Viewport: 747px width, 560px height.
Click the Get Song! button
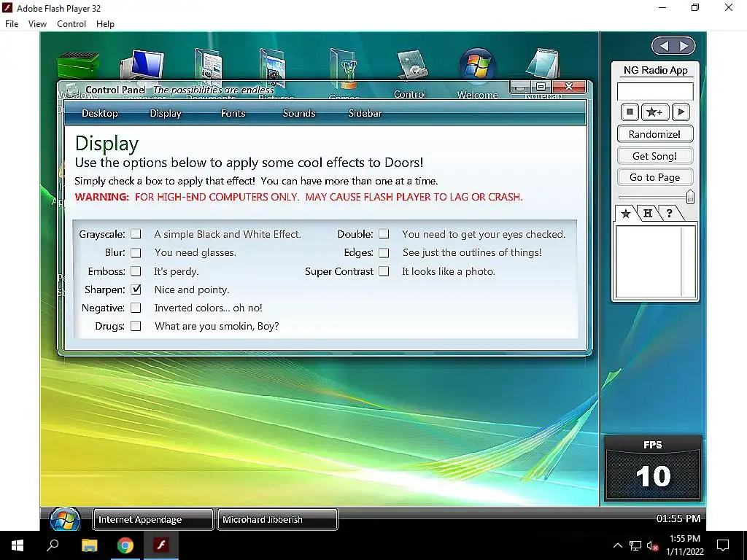click(x=655, y=156)
